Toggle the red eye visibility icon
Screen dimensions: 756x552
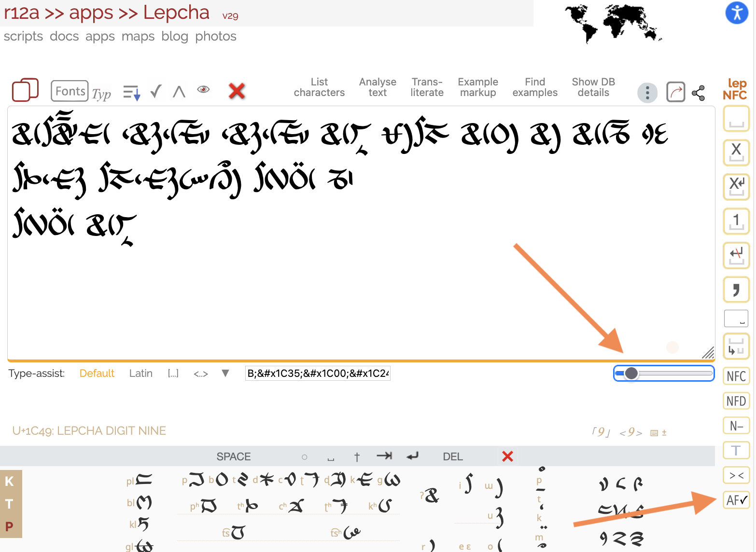pos(203,89)
